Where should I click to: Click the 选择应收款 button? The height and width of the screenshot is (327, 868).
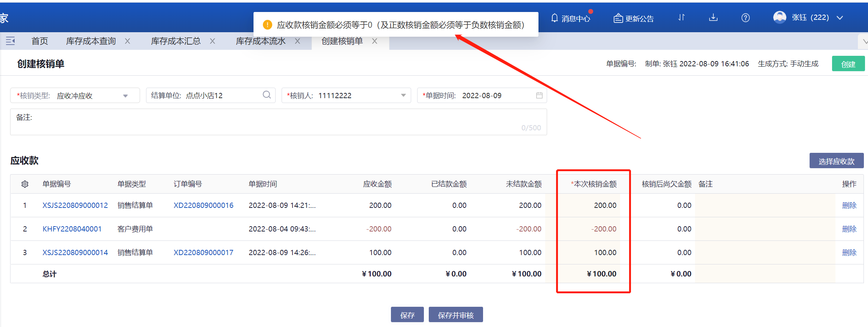(836, 161)
